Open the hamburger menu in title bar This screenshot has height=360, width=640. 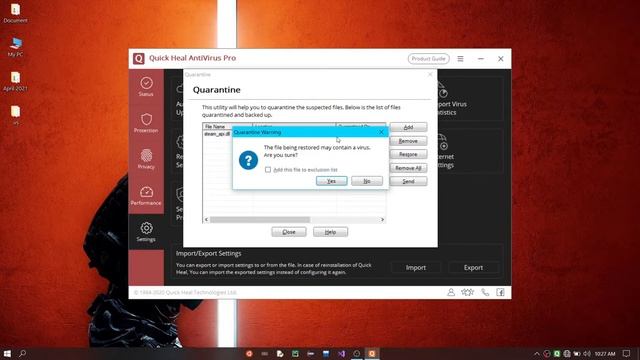click(x=460, y=59)
